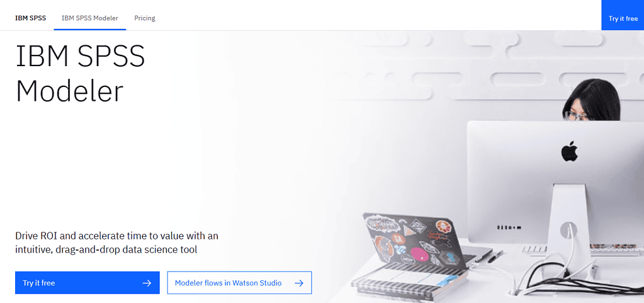The image size is (644, 303).
Task: Click the stack of notebooks under the laptop
Action: click(x=410, y=280)
